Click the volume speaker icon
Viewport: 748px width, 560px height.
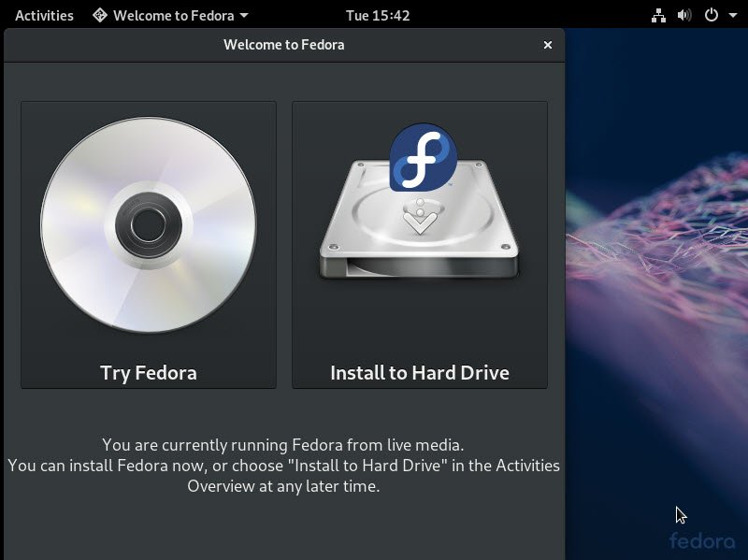(x=684, y=15)
